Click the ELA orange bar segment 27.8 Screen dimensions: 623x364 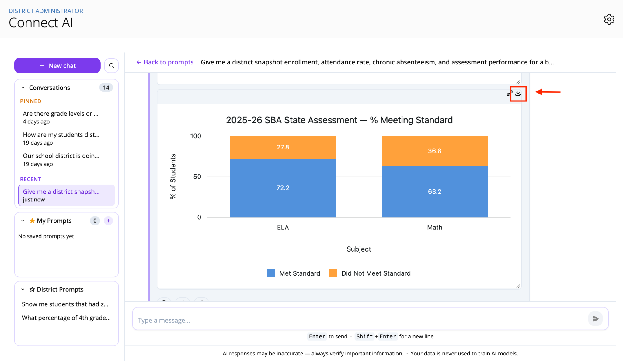coord(283,147)
